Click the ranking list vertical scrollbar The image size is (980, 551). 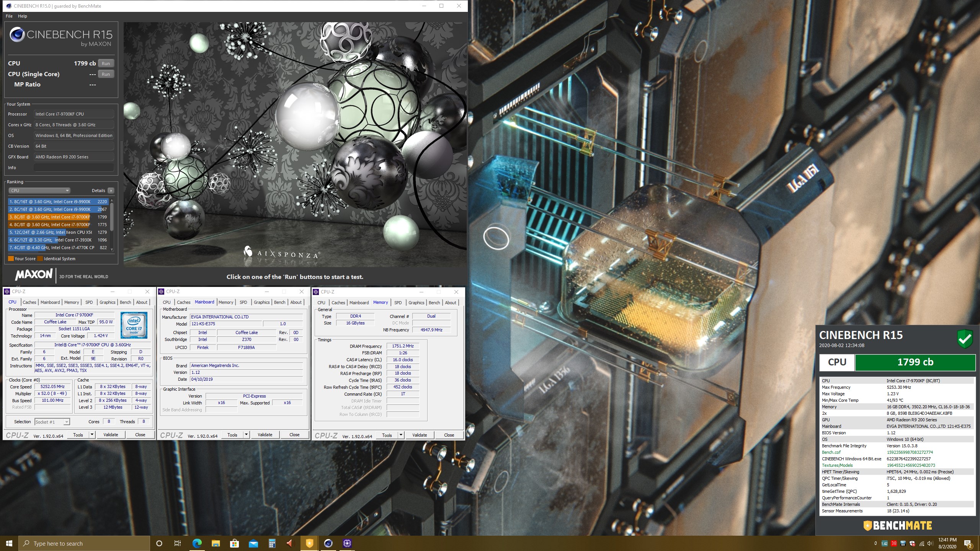point(112,225)
